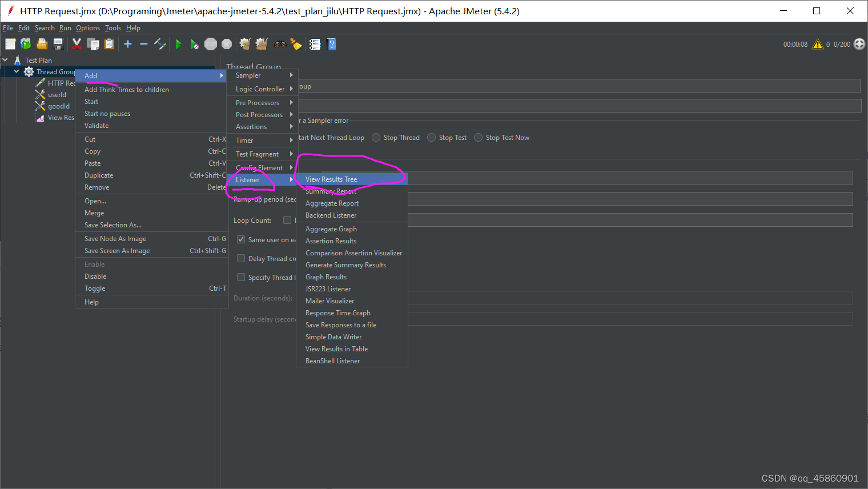Click the Thread Group name input field
868x489 pixels.
578,86
